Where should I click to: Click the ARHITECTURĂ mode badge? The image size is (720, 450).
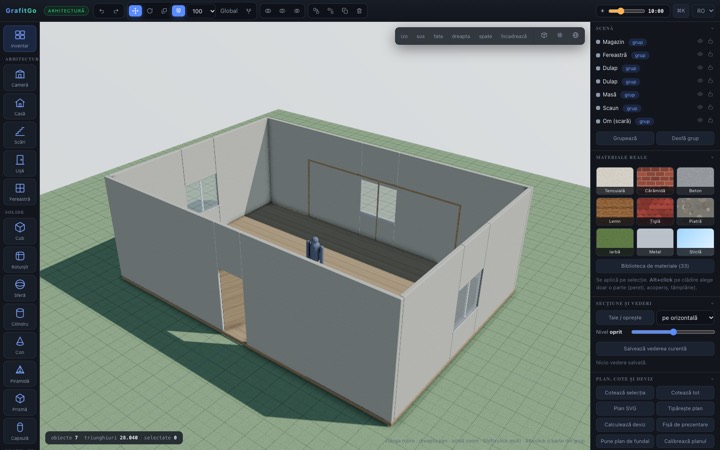point(67,11)
